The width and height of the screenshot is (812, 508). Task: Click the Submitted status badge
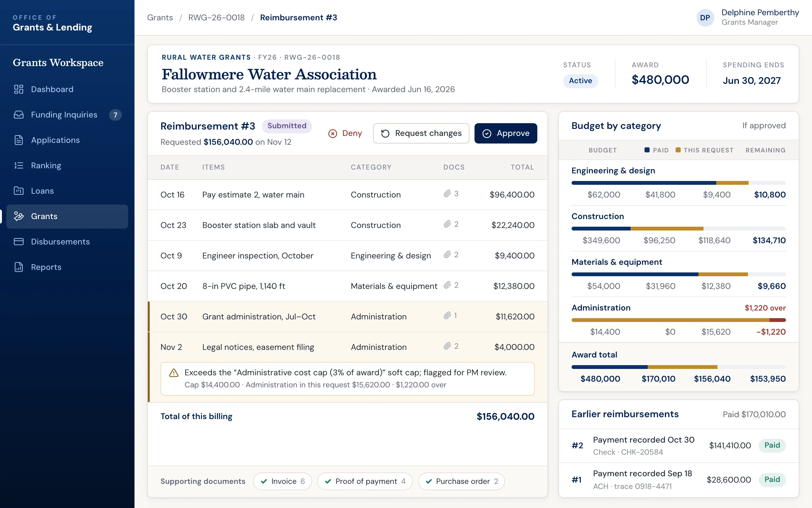[287, 126]
